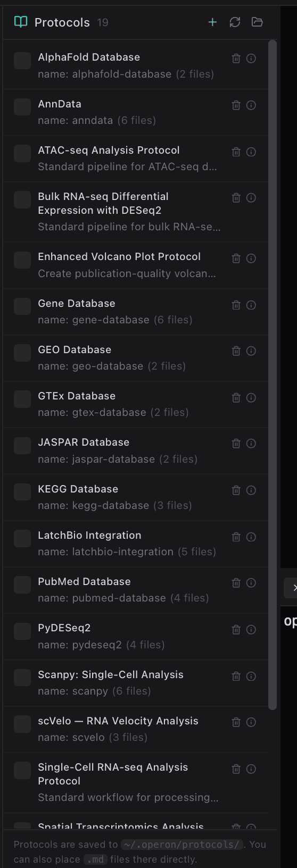Open 'Gene Database' protocol row
Screen dimensions: 297x868
pos(136,312)
